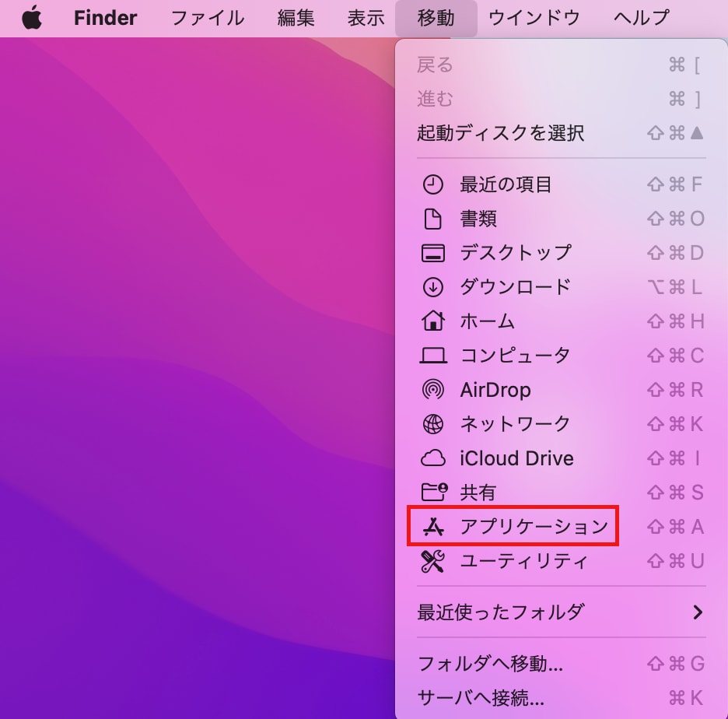Open the Finder app menu

106,18
